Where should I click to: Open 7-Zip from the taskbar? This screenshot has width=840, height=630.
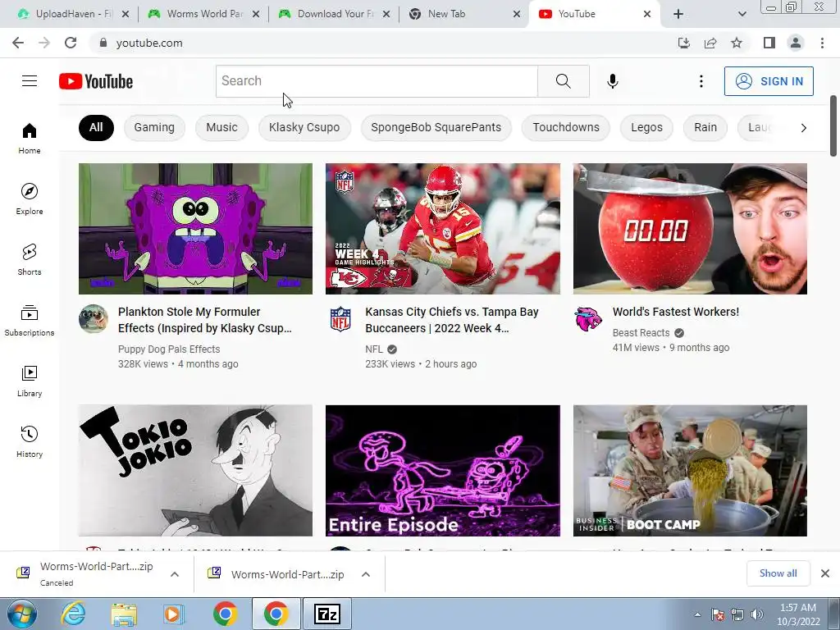pos(327,614)
